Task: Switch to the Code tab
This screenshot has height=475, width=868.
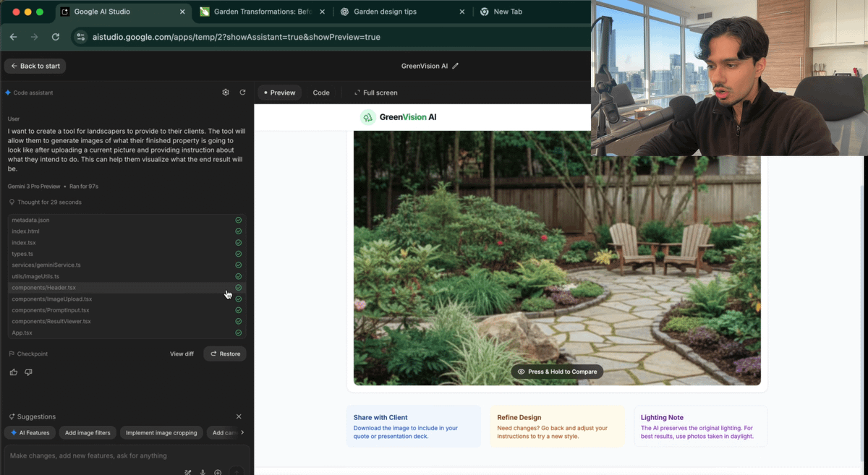Action: pos(321,93)
